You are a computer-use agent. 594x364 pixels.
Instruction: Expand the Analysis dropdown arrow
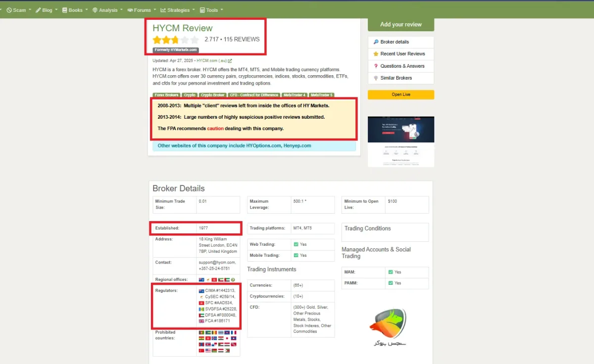point(121,10)
